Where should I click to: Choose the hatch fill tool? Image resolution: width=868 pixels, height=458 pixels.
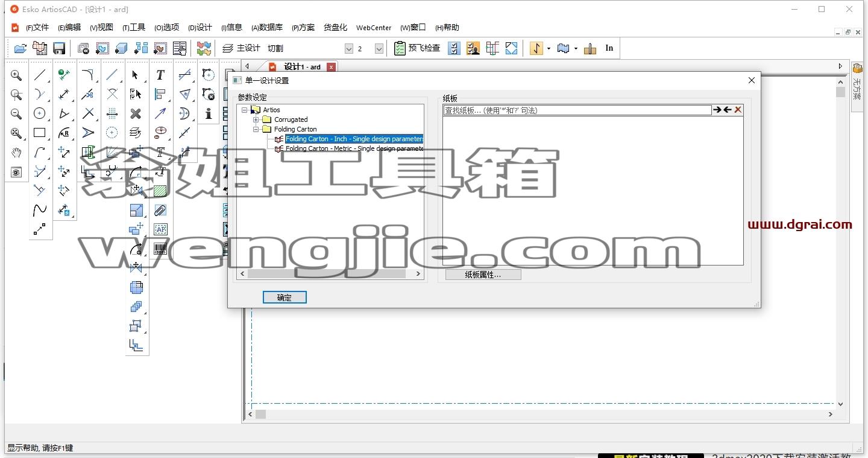point(160,191)
